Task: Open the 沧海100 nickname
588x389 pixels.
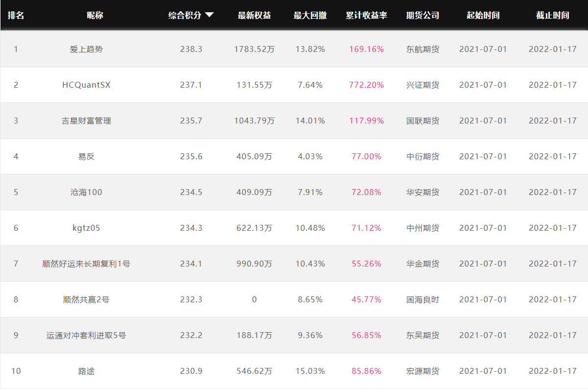Action: click(x=86, y=192)
